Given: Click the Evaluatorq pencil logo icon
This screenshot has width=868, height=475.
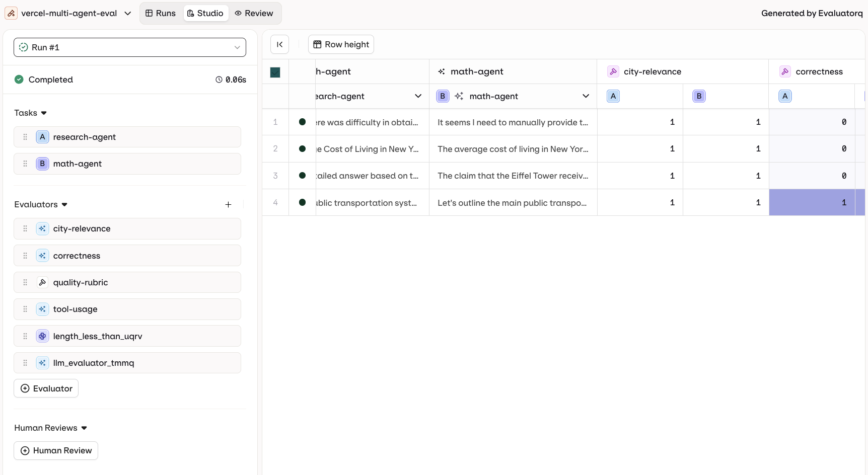Looking at the screenshot, I should (11, 13).
